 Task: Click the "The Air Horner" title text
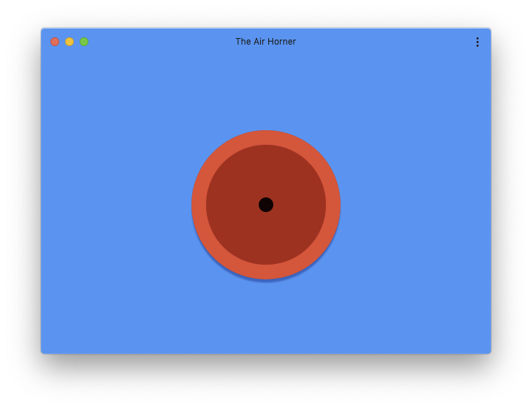pyautogui.click(x=266, y=42)
